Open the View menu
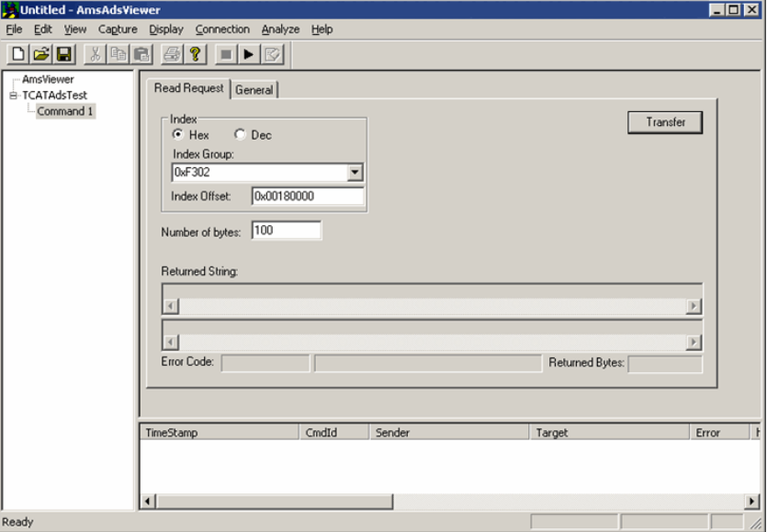This screenshot has width=767, height=532. click(x=74, y=29)
